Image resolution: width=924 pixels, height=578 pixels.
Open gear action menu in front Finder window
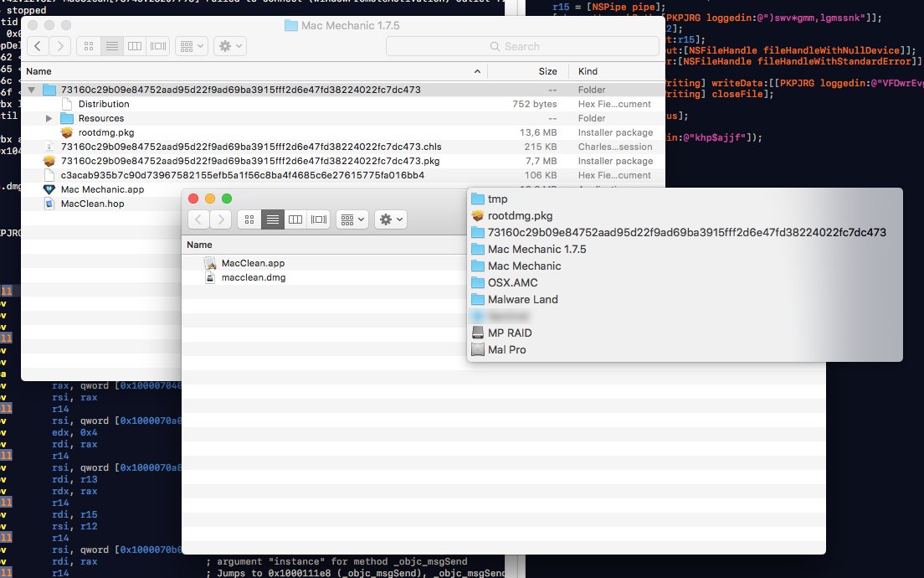pyautogui.click(x=391, y=219)
